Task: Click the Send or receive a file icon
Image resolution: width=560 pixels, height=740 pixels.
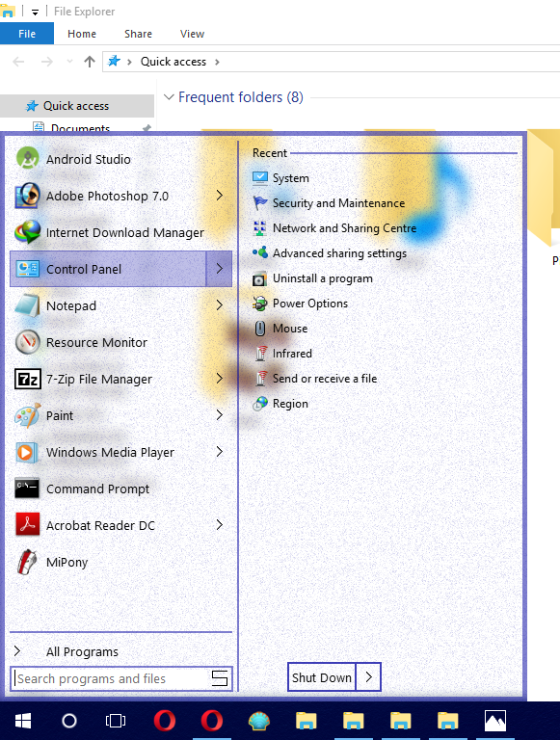Action: 261,378
